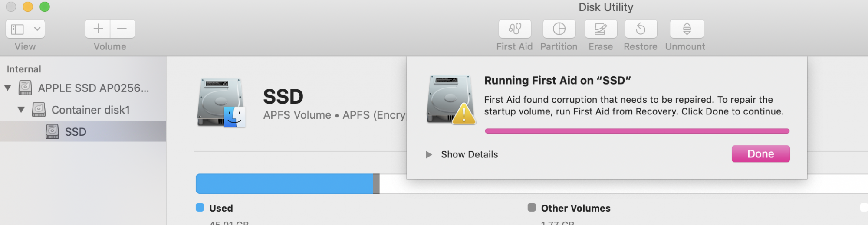Toggle the sidebar View icon
Image resolution: width=868 pixels, height=225 pixels.
click(17, 29)
